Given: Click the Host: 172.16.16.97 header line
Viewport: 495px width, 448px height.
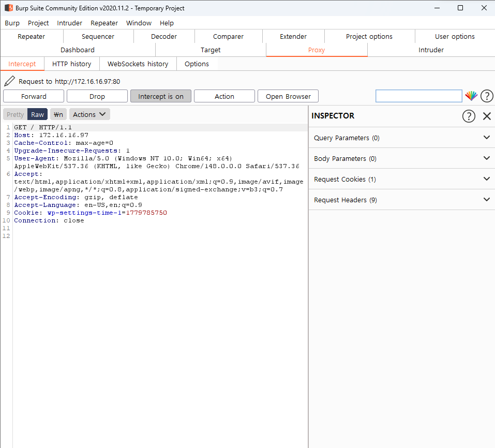Looking at the screenshot, I should (x=51, y=135).
